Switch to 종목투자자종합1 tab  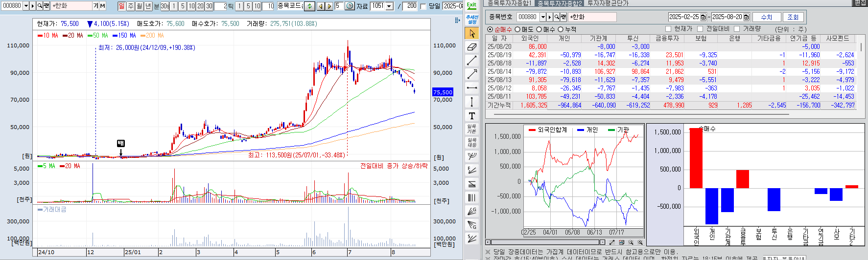510,3
